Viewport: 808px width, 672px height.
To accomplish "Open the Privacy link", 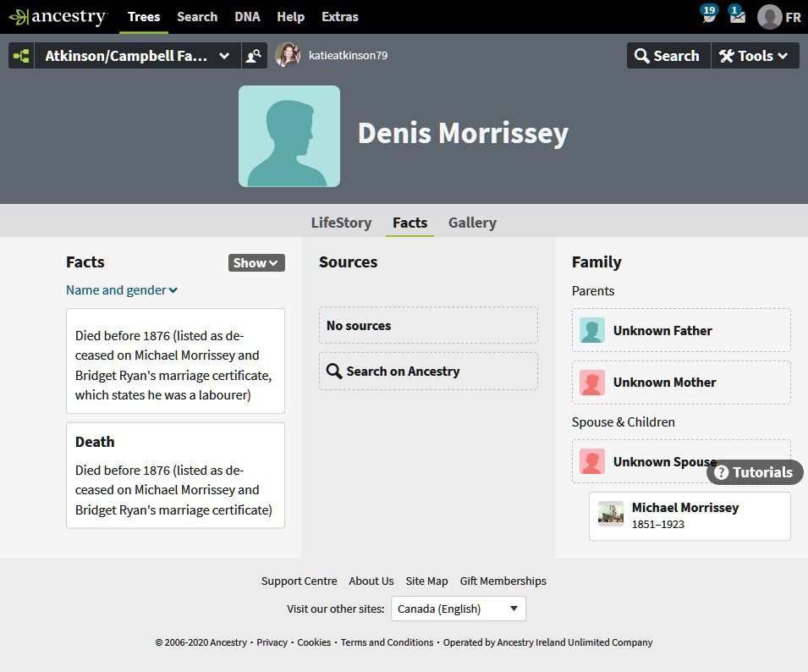I will [272, 642].
